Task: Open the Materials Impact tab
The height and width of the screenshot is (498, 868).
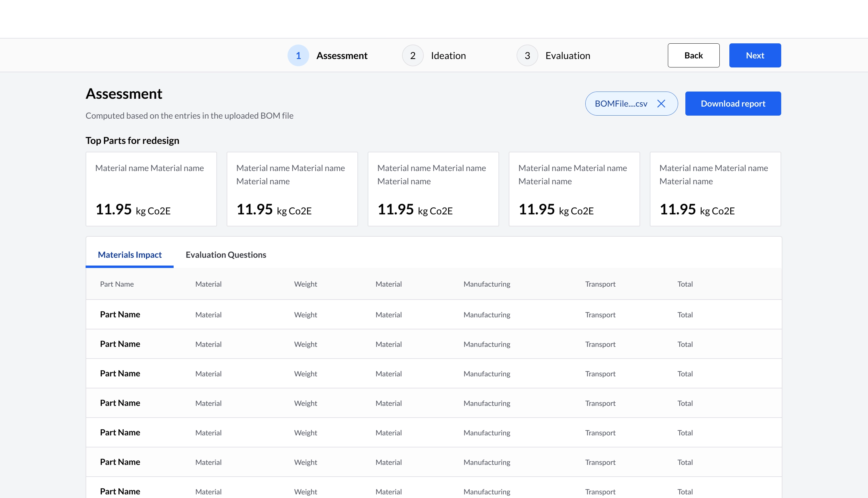Action: coord(130,255)
